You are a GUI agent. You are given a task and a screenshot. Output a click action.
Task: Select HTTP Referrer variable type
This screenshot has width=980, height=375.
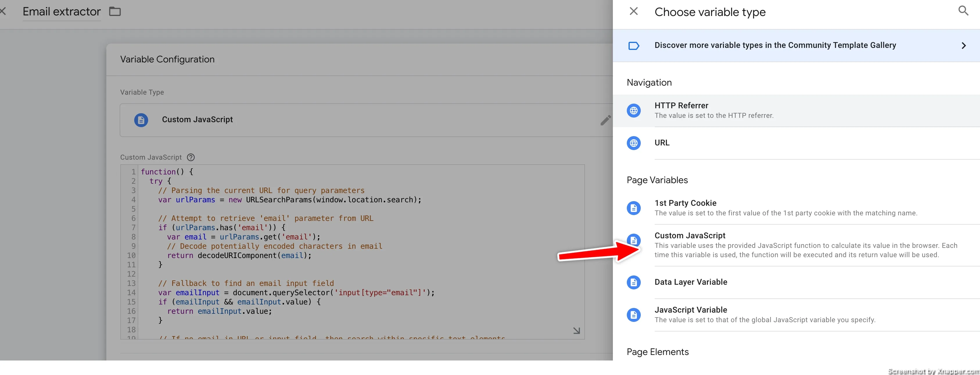(796, 111)
